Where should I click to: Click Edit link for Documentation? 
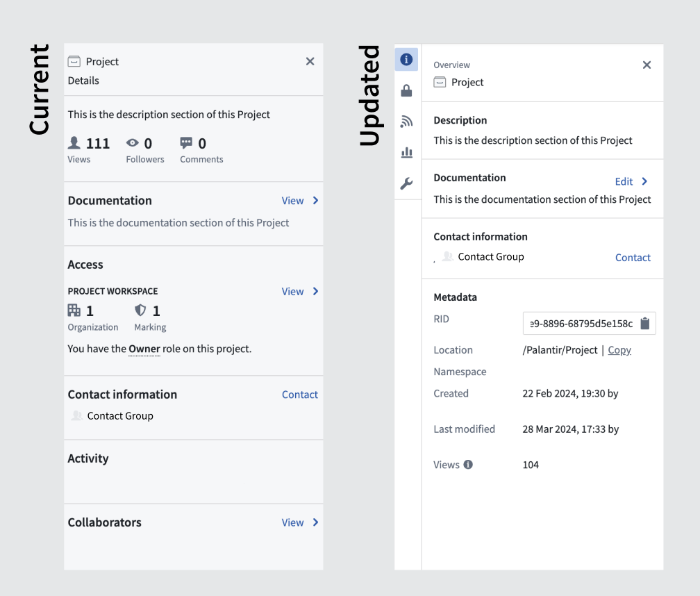point(624,182)
